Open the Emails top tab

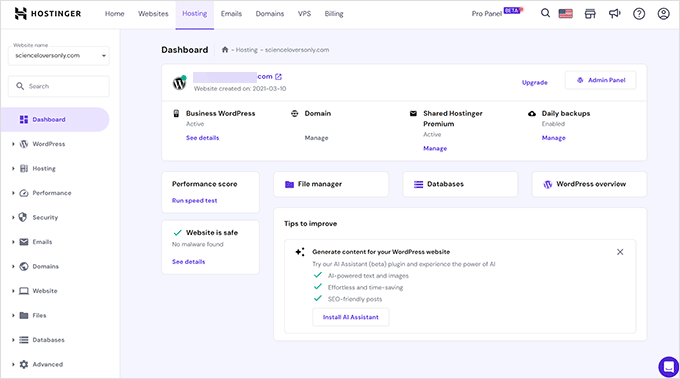click(x=231, y=14)
